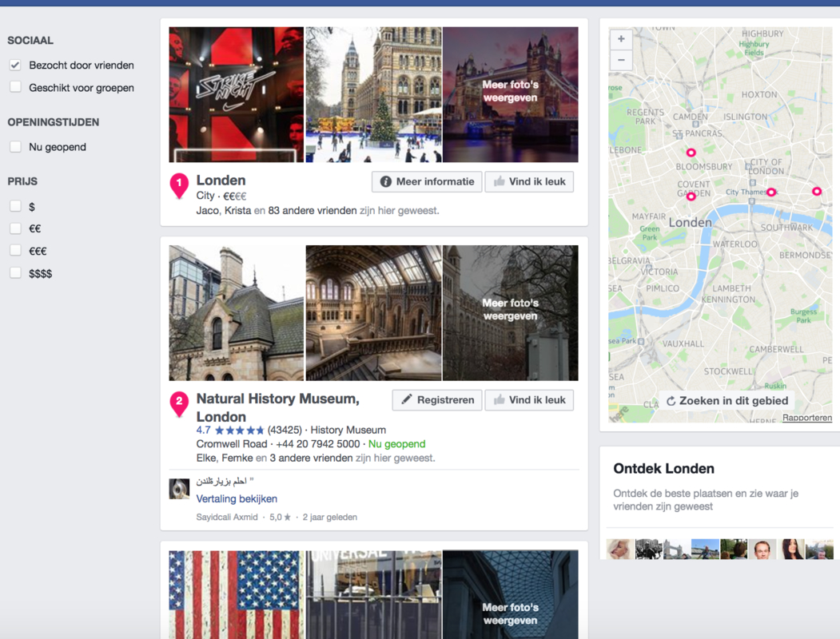Open the Ontdek Londen heading
The width and height of the screenshot is (840, 639).
tap(663, 469)
